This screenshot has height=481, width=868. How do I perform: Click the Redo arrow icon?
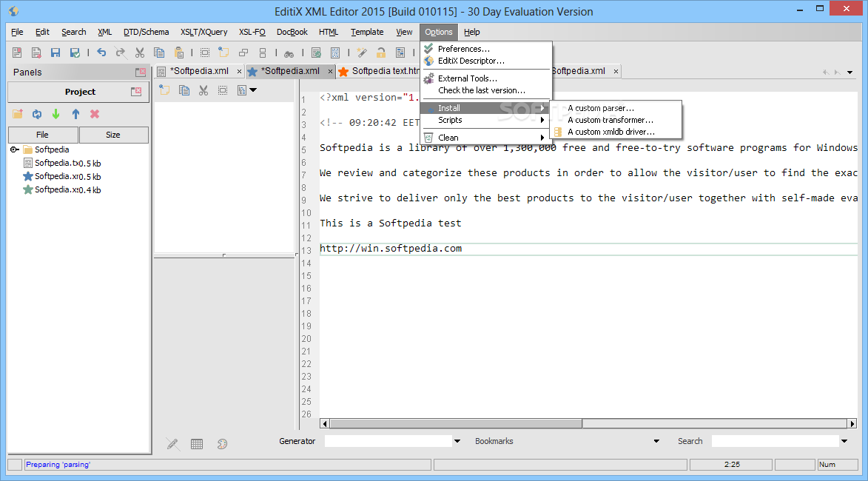click(120, 52)
